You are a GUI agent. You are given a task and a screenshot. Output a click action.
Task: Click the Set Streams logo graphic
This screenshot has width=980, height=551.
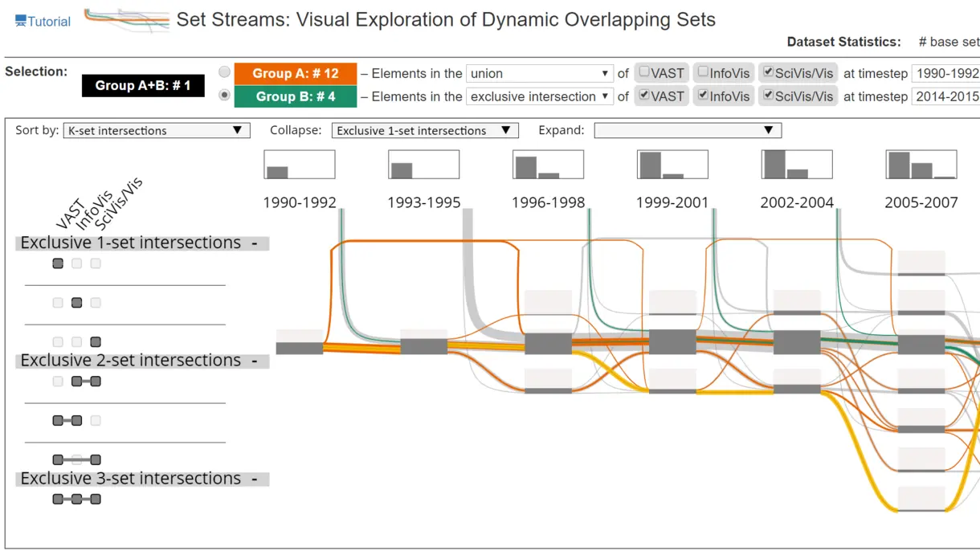pyautogui.click(x=127, y=21)
